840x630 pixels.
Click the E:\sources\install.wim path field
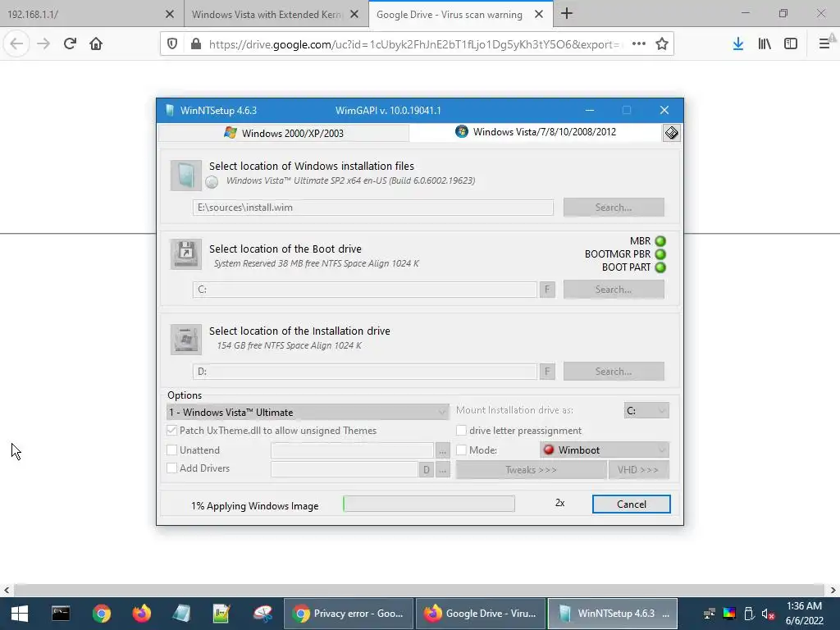[373, 208]
